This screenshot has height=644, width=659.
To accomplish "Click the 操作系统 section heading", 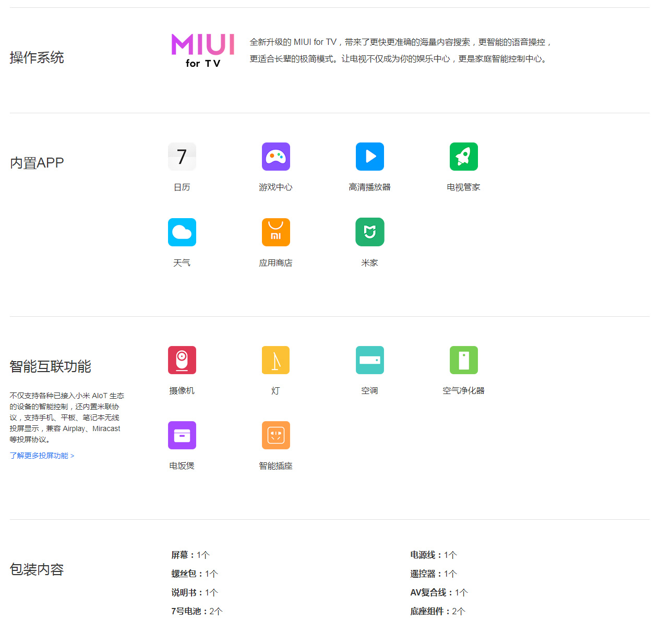I will 37,57.
